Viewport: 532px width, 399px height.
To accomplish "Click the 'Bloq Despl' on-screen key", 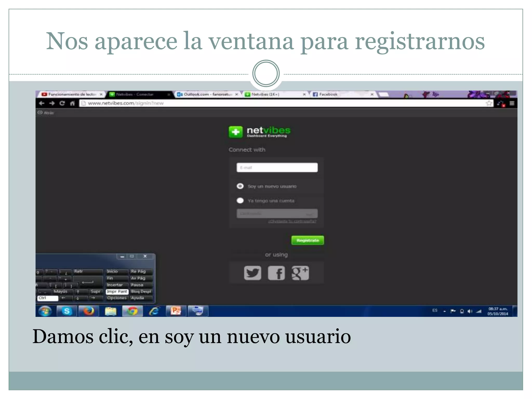I will point(141,291).
